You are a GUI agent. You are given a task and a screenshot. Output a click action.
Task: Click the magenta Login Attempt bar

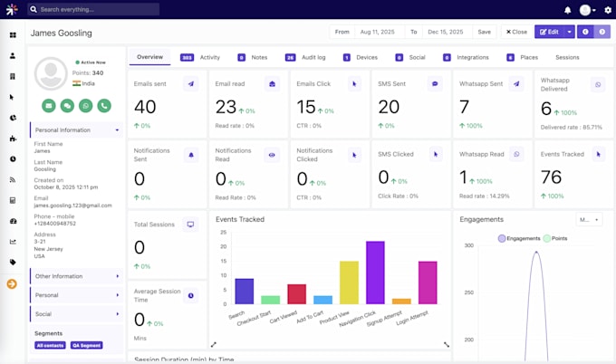[428, 283]
